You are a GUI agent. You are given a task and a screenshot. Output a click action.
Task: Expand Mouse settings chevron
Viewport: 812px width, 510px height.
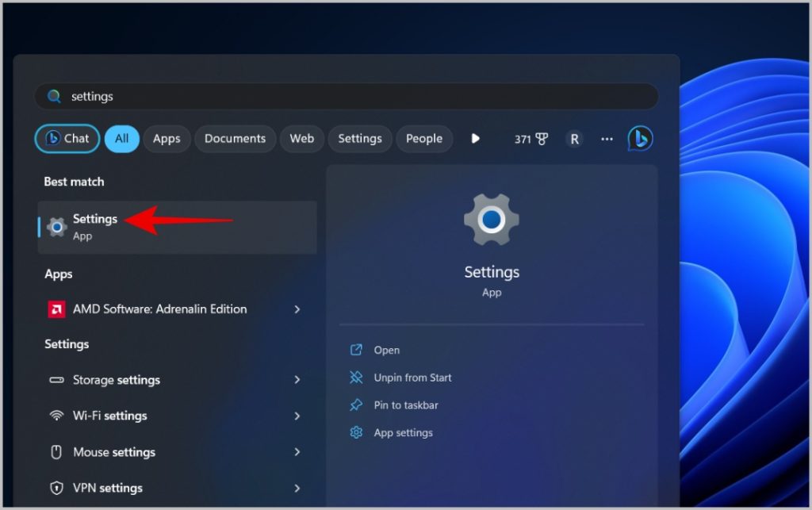coord(297,451)
